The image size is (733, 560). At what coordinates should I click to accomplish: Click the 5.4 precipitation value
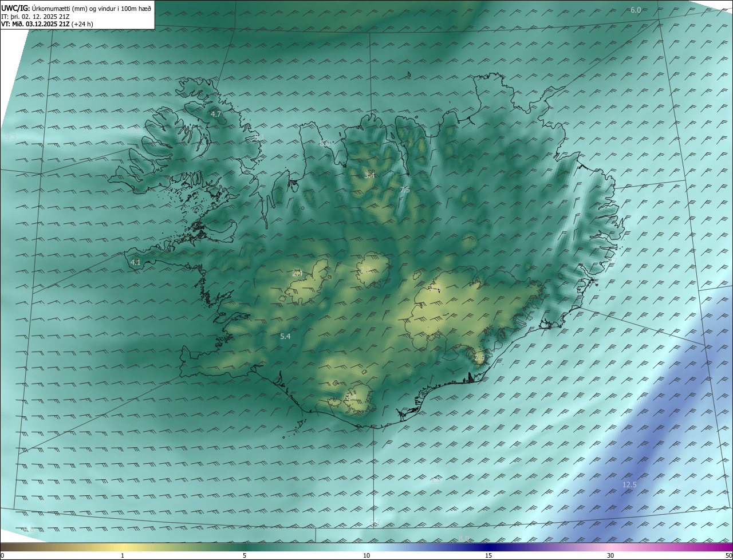(285, 336)
